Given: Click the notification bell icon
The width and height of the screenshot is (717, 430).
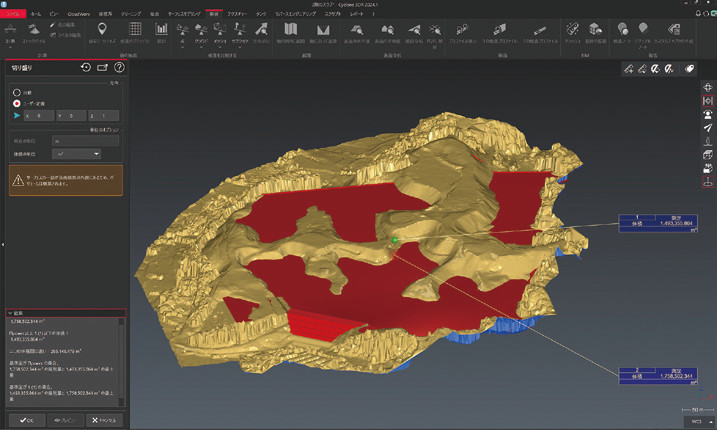Looking at the screenshot, I should (x=698, y=13).
